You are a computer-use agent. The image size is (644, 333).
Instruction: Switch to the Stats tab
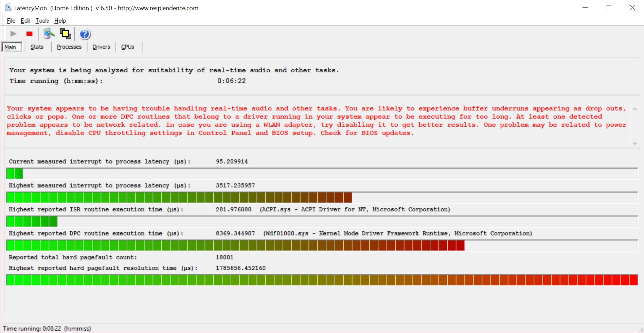pyautogui.click(x=37, y=47)
